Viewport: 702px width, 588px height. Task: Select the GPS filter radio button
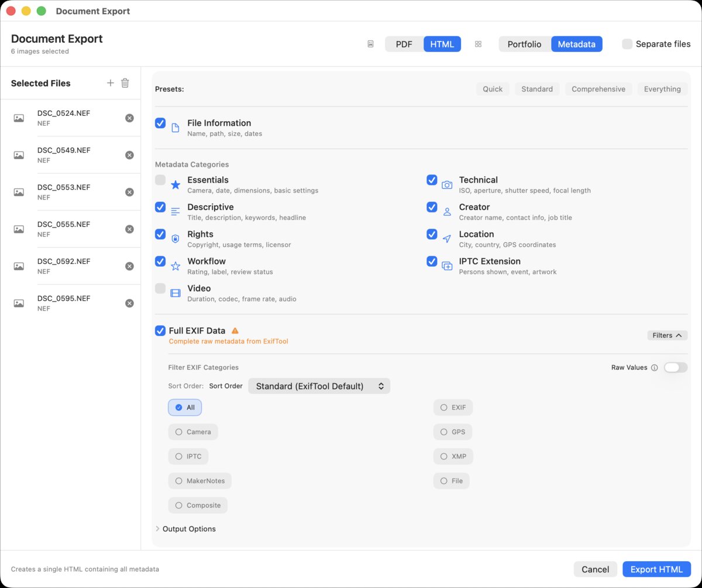tap(452, 432)
